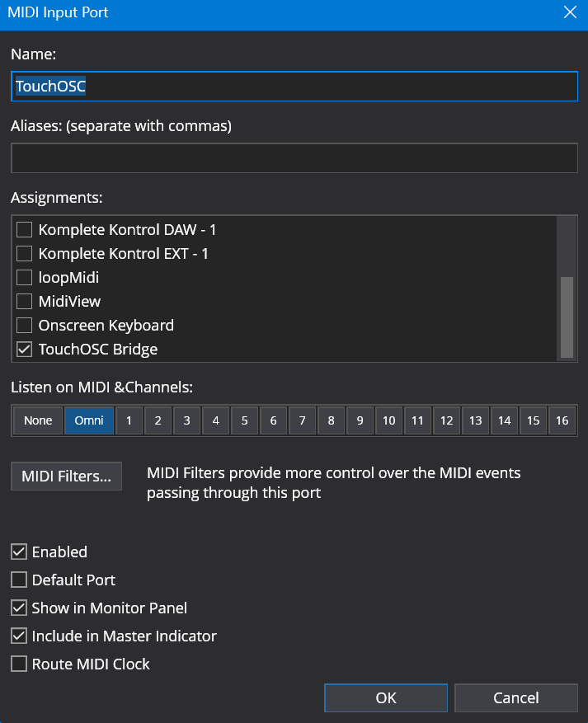This screenshot has width=588, height=723.
Task: Uncheck the TouchOSC Bridge assignment
Action: [x=25, y=349]
